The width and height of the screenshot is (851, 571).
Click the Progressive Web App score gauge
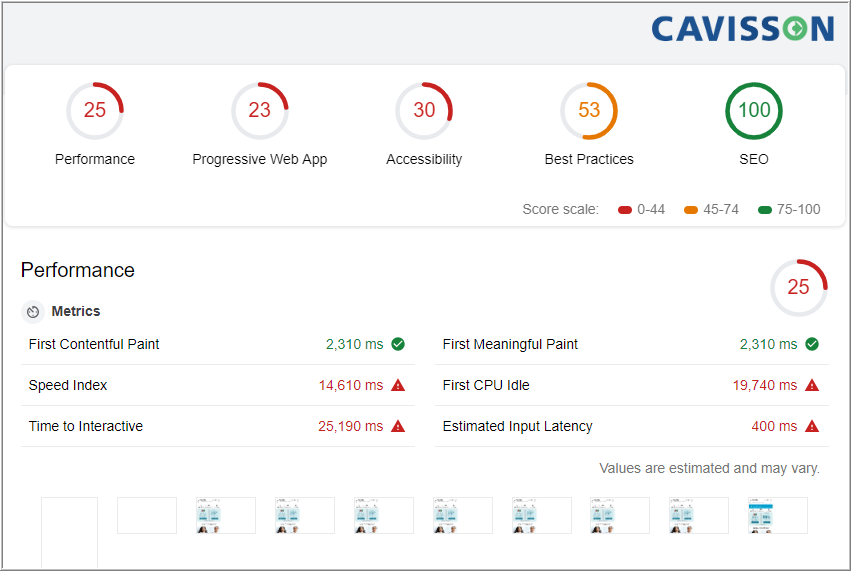[259, 111]
